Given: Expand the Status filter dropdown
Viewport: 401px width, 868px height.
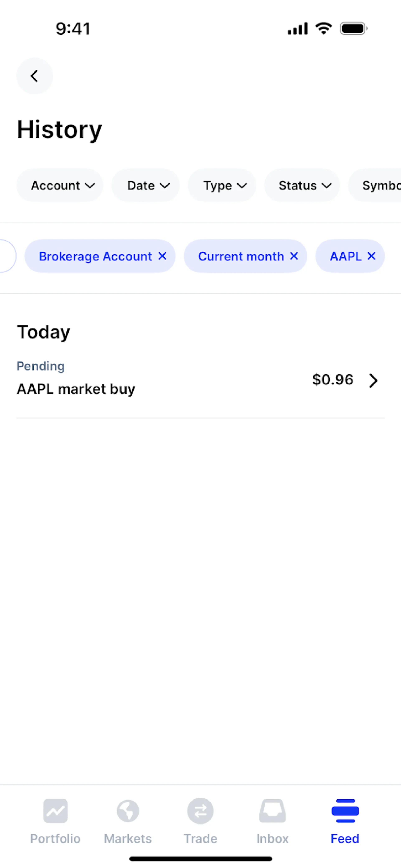Looking at the screenshot, I should (x=302, y=185).
